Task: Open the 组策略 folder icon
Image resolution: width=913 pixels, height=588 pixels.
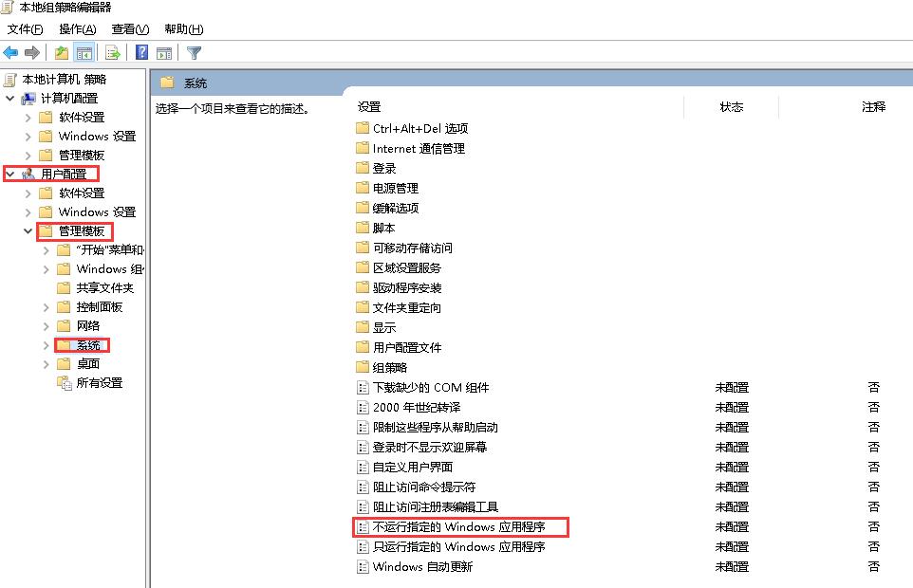Action: tap(363, 367)
